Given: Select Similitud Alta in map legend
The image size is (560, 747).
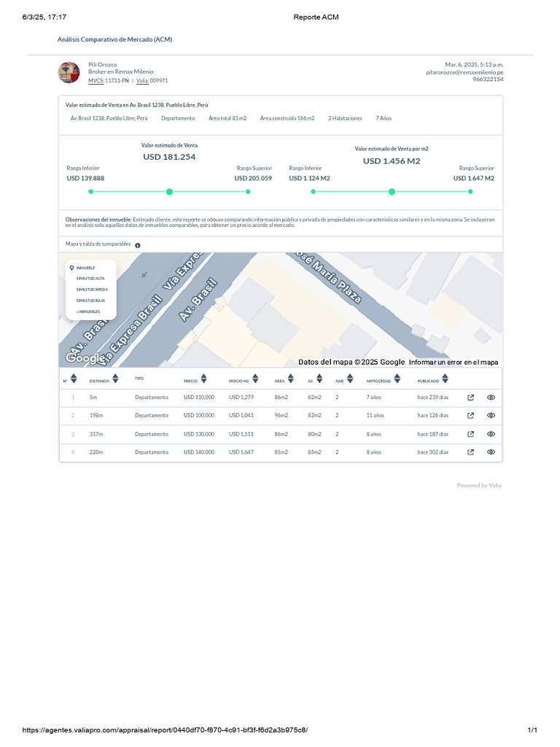Looking at the screenshot, I should [90, 279].
